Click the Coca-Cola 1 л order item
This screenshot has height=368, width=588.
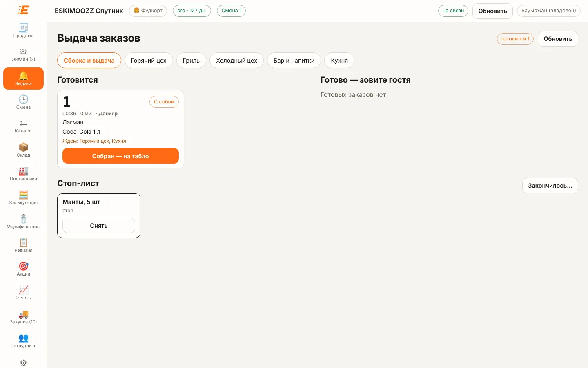click(x=81, y=132)
